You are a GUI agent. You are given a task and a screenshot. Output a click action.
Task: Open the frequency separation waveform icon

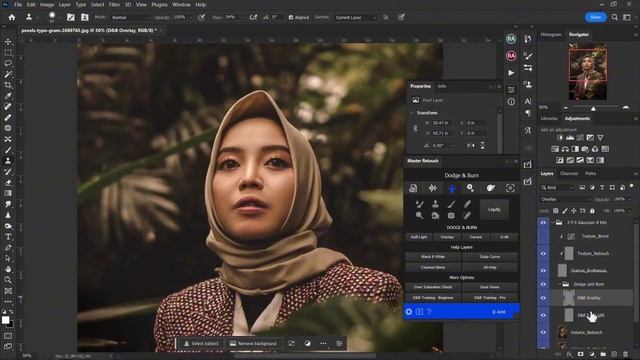click(x=433, y=188)
